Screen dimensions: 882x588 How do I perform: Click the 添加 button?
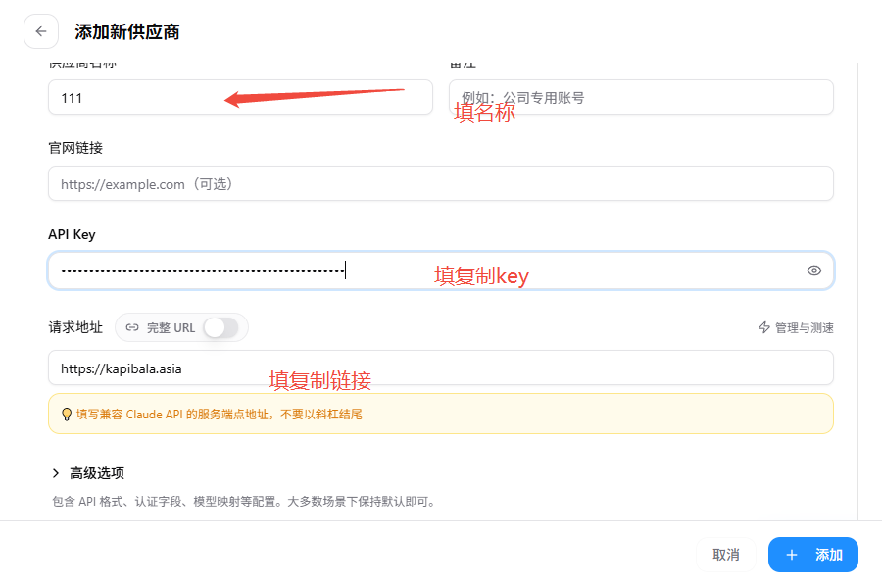[812, 555]
